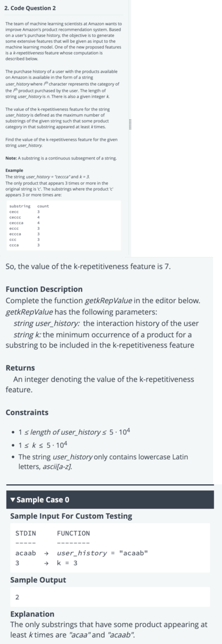
Task: Select the 'Function Description' heading
Action: 44,289
